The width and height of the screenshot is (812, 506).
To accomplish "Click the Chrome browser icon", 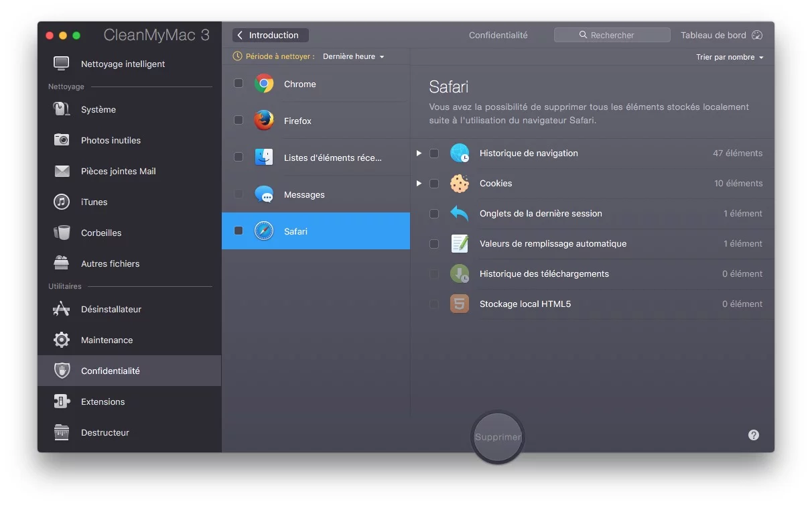I will (264, 84).
